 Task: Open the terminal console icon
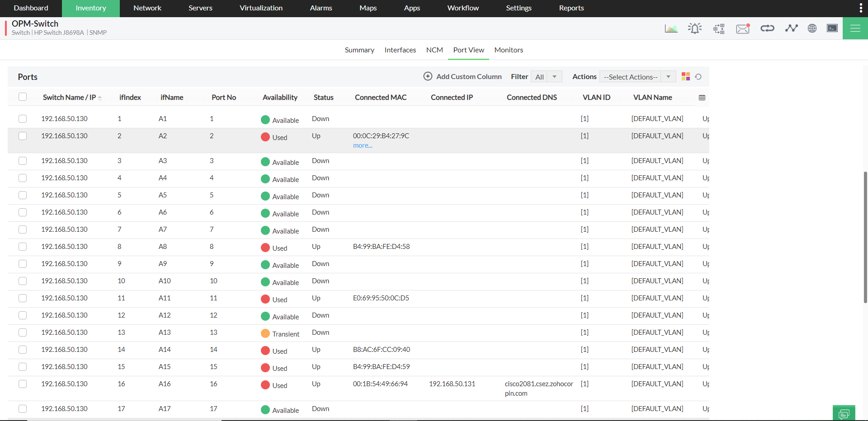coord(832,28)
